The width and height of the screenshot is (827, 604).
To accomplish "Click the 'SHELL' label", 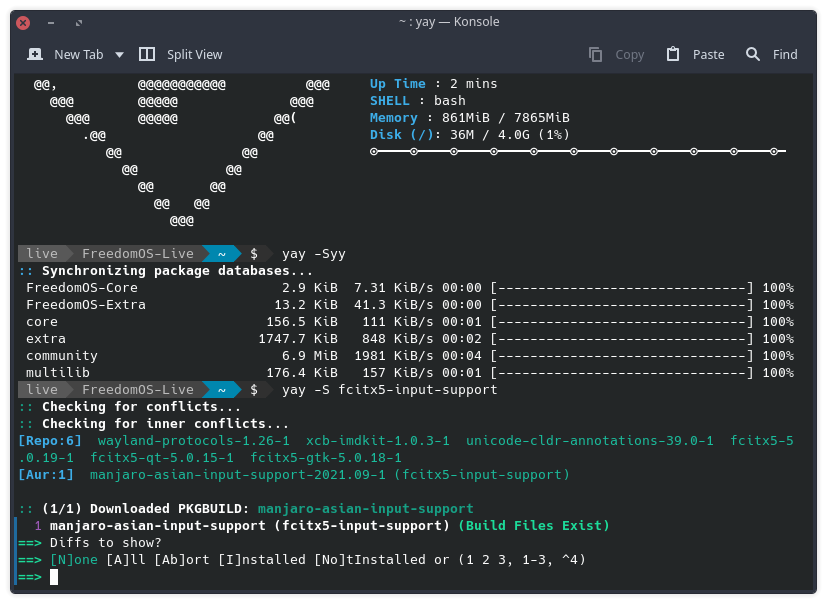I will [390, 101].
